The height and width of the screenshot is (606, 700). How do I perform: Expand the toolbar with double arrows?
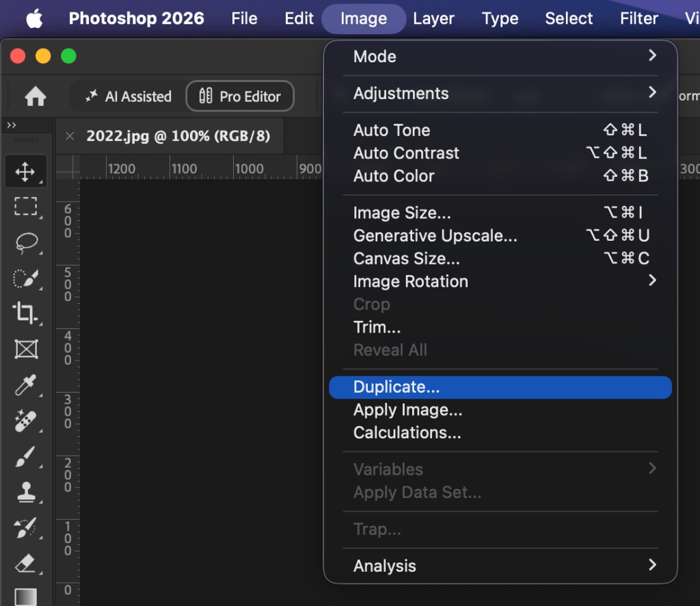point(12,125)
